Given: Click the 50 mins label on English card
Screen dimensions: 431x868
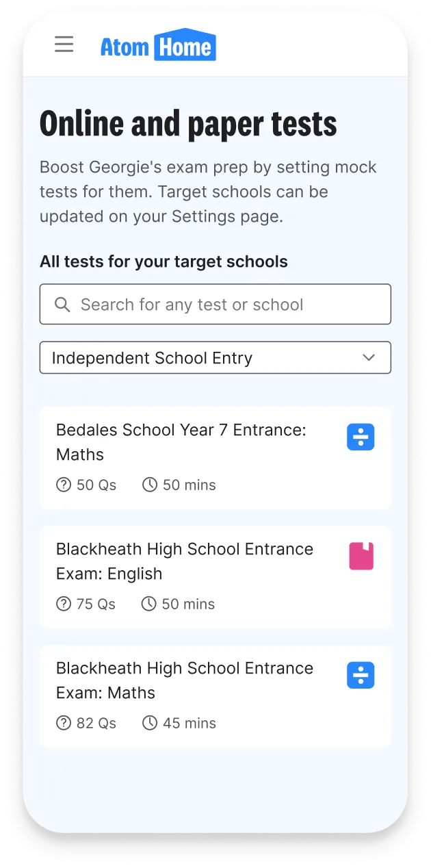Looking at the screenshot, I should tap(188, 604).
